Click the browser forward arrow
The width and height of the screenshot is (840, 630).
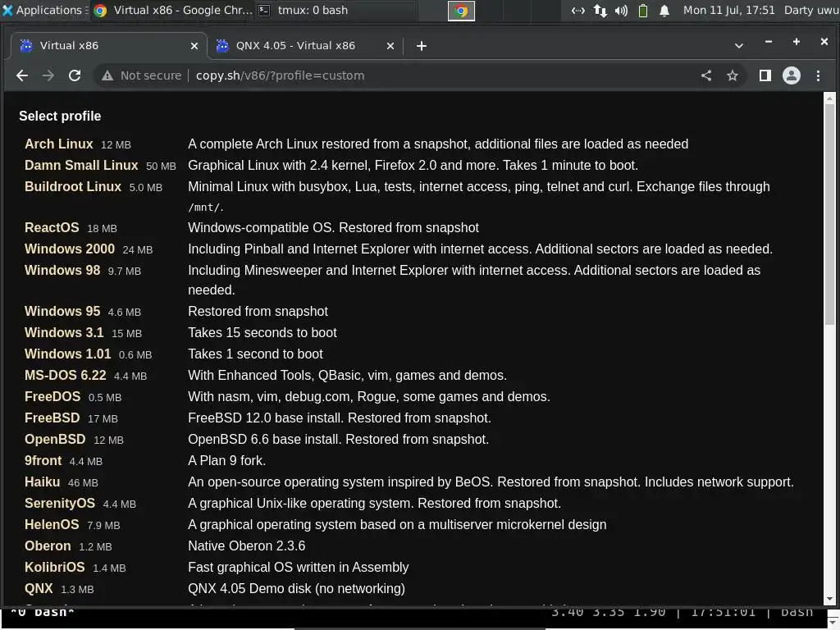[x=48, y=75]
